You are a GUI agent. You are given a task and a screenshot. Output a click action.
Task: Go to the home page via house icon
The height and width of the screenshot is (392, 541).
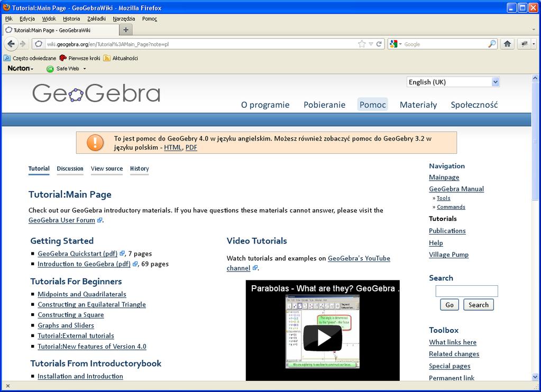507,44
